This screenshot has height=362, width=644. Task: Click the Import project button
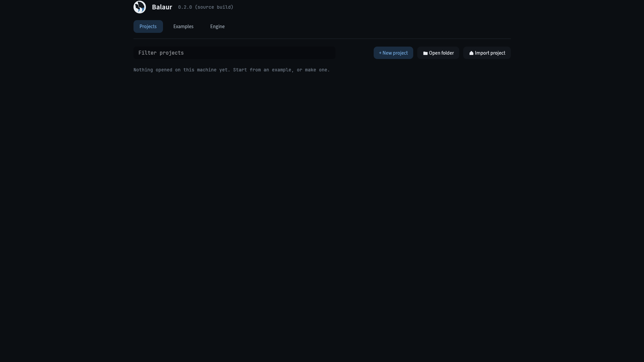coord(487,53)
